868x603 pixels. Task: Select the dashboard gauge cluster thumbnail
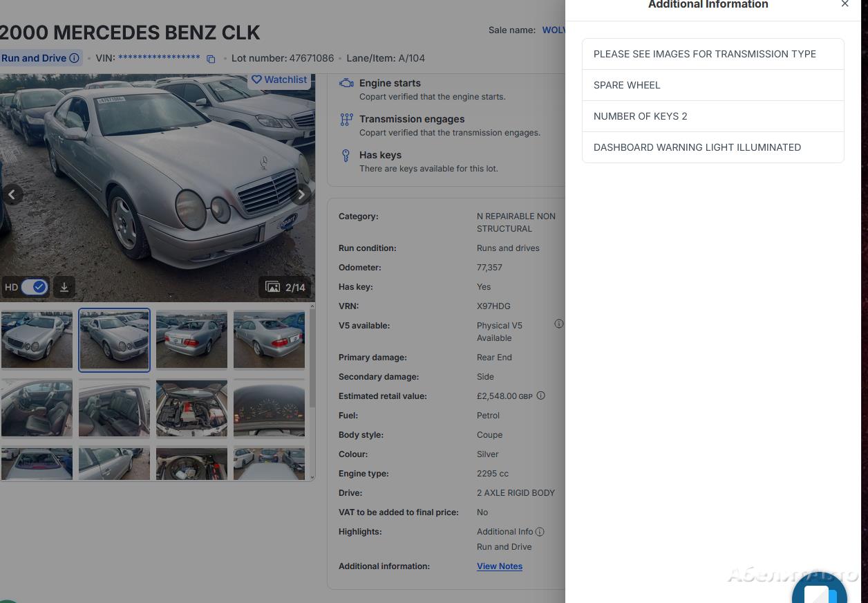pyautogui.click(x=269, y=408)
